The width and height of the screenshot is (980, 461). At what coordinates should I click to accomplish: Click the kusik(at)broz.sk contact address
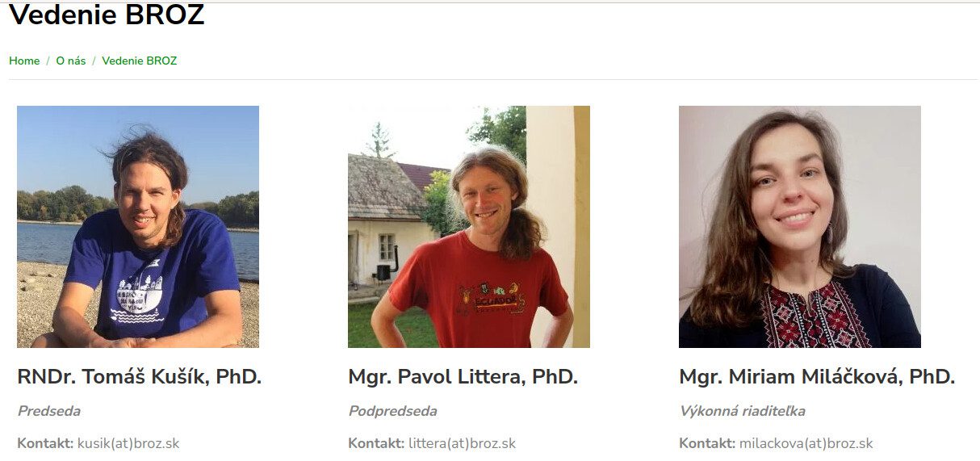click(128, 443)
